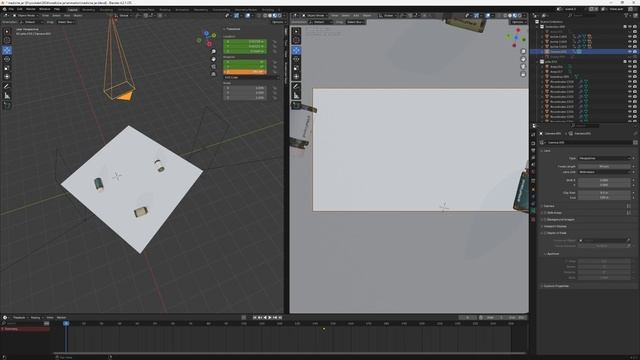
Task: Toggle camera view icon in right viewport
Action: tap(523, 67)
